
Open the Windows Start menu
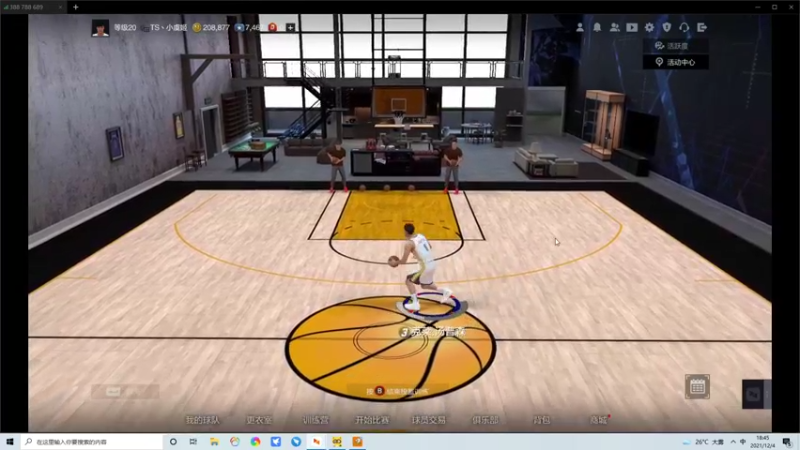pyautogui.click(x=10, y=441)
